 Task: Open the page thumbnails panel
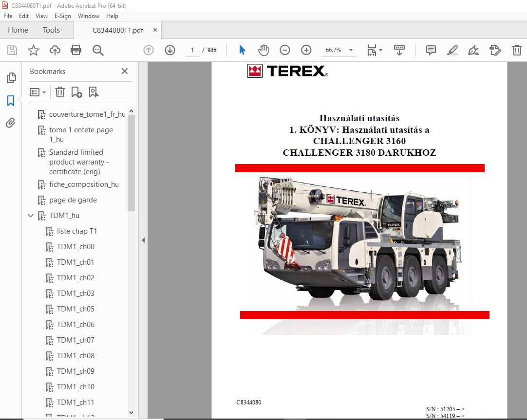coord(11,78)
